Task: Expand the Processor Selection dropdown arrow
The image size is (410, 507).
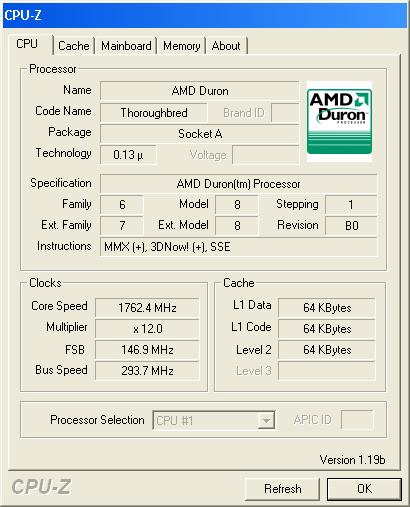Action: [x=266, y=420]
